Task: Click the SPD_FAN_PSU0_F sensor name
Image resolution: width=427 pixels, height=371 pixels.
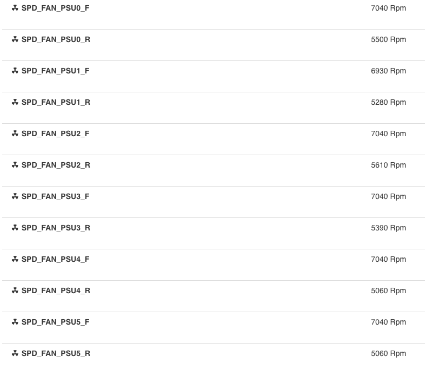Action: coord(55,8)
